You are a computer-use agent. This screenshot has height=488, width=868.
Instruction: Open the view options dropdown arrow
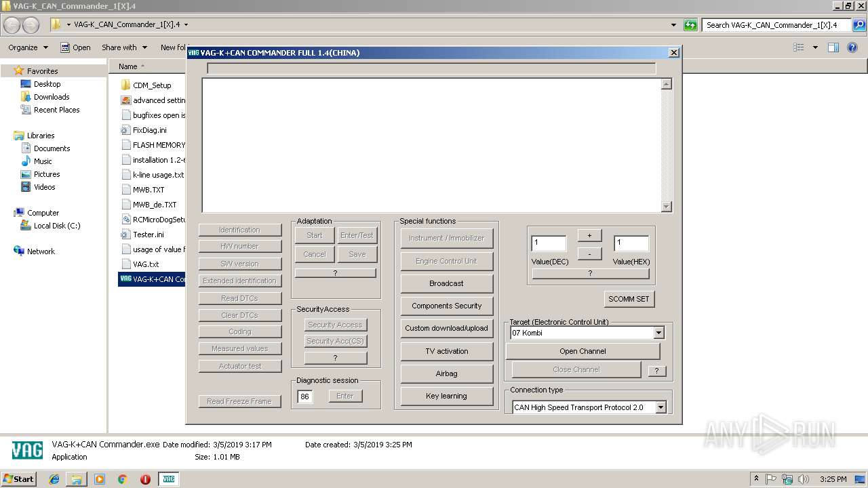pyautogui.click(x=815, y=47)
